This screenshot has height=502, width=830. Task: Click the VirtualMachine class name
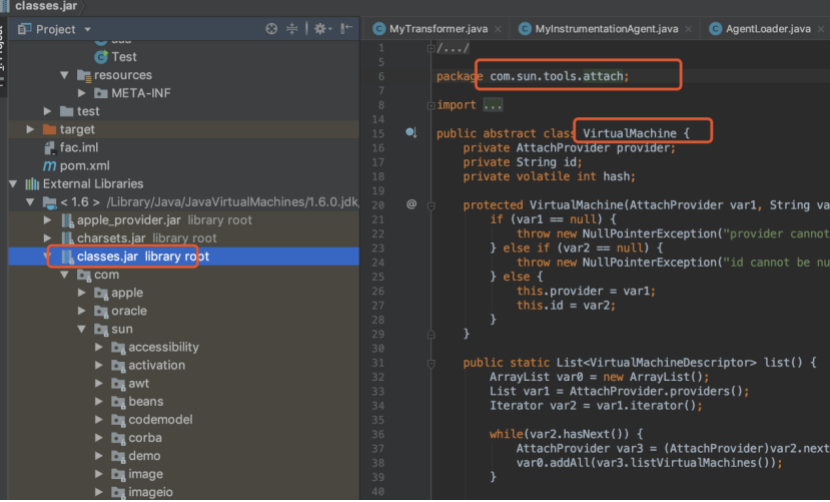pyautogui.click(x=629, y=133)
